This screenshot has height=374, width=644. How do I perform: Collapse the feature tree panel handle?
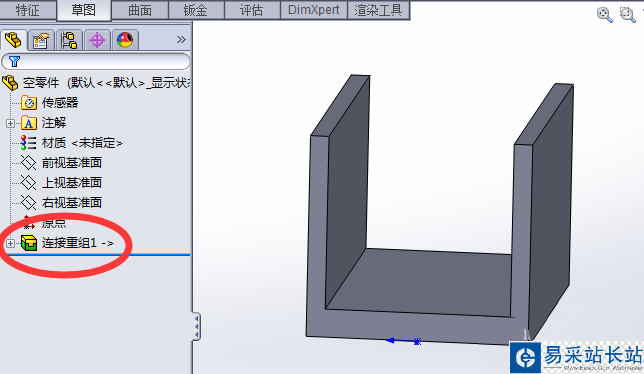pos(197,326)
